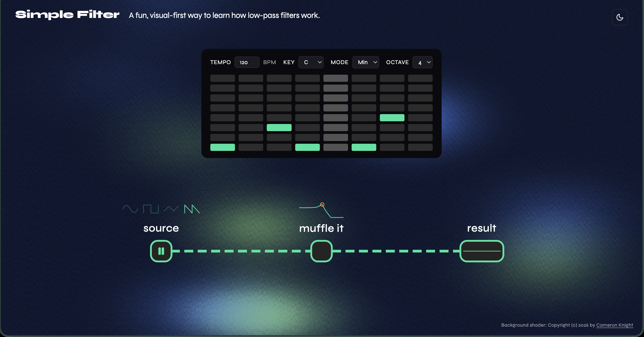This screenshot has width=644, height=337.
Task: Select the sawtooth wave source icon
Action: (x=192, y=209)
